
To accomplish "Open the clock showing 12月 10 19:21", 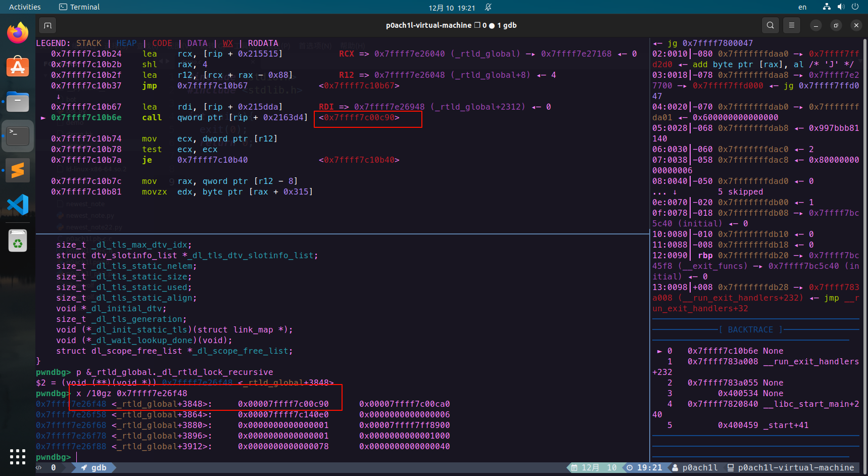I will (452, 8).
